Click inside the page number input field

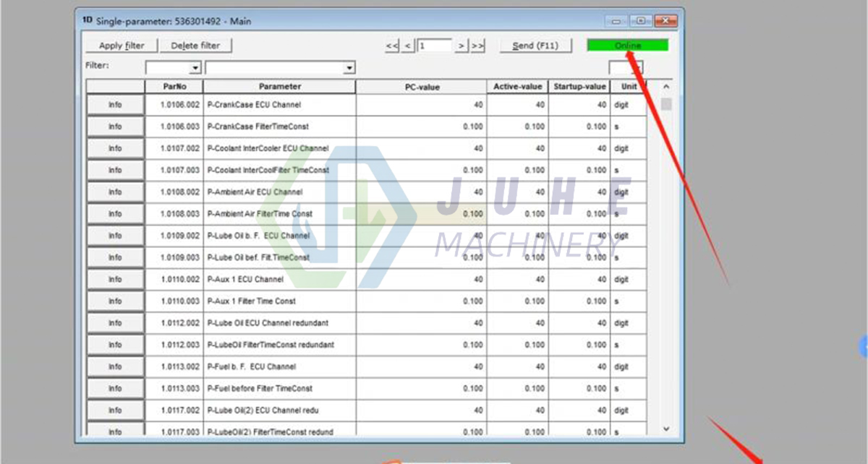coord(434,45)
